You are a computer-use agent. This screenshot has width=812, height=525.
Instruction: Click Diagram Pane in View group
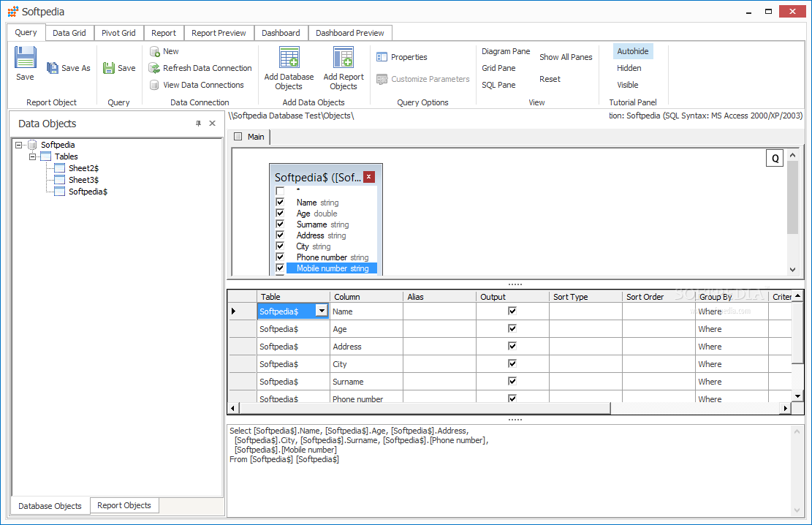506,51
